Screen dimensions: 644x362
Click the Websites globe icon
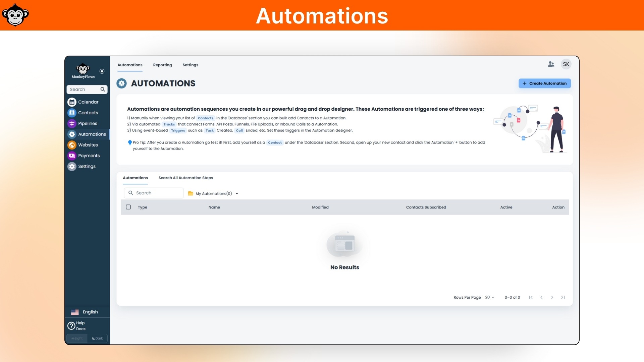(x=72, y=145)
